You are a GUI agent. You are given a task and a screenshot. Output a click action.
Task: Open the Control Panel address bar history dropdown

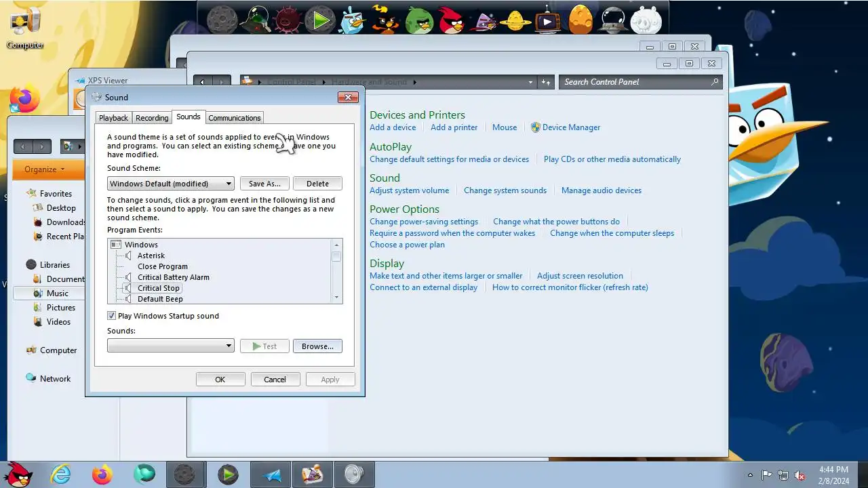pyautogui.click(x=530, y=82)
